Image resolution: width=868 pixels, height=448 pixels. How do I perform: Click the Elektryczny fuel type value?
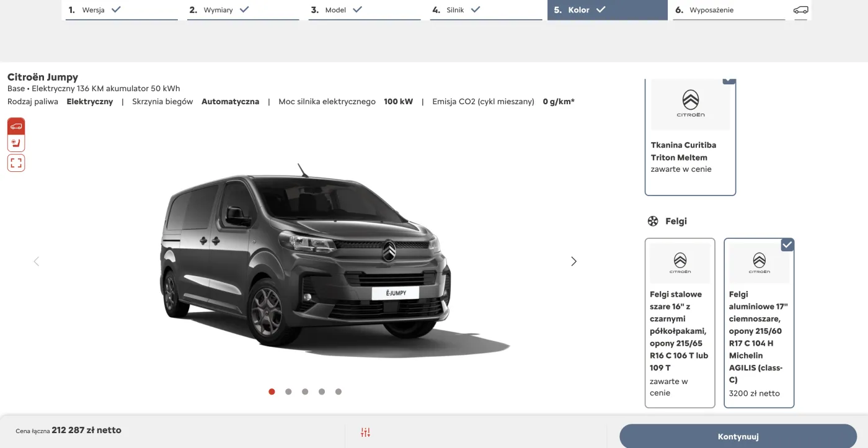[90, 102]
